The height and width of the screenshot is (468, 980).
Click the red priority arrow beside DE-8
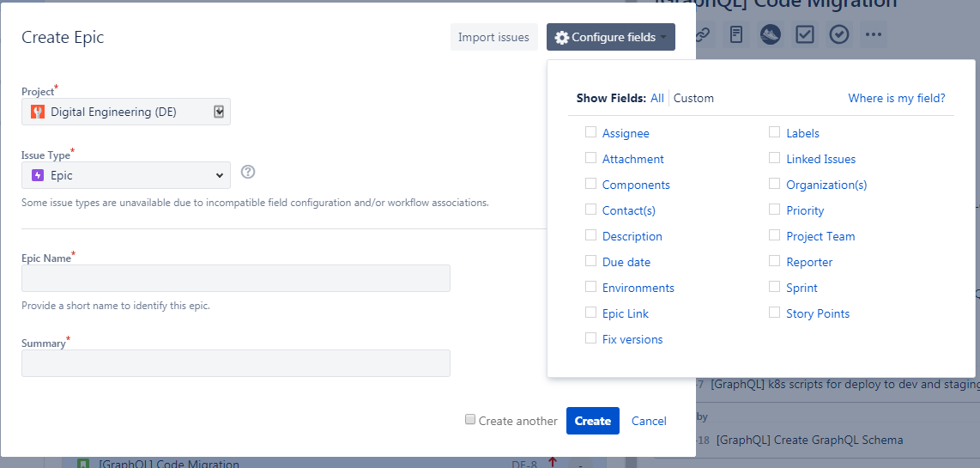[x=553, y=463]
